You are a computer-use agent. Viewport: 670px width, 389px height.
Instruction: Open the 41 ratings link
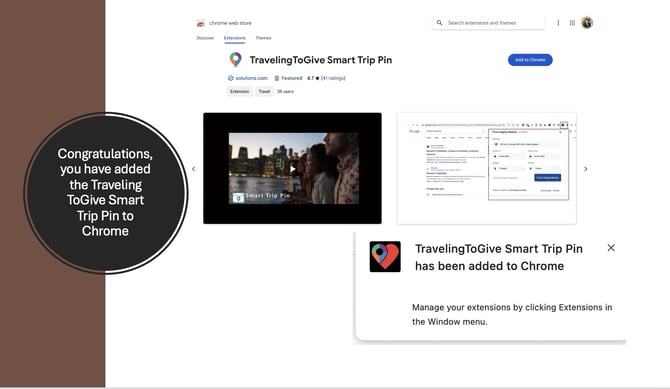pos(333,78)
